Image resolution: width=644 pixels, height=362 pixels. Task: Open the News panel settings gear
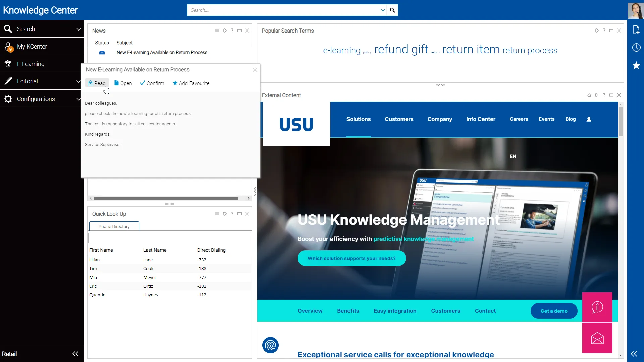click(x=225, y=31)
